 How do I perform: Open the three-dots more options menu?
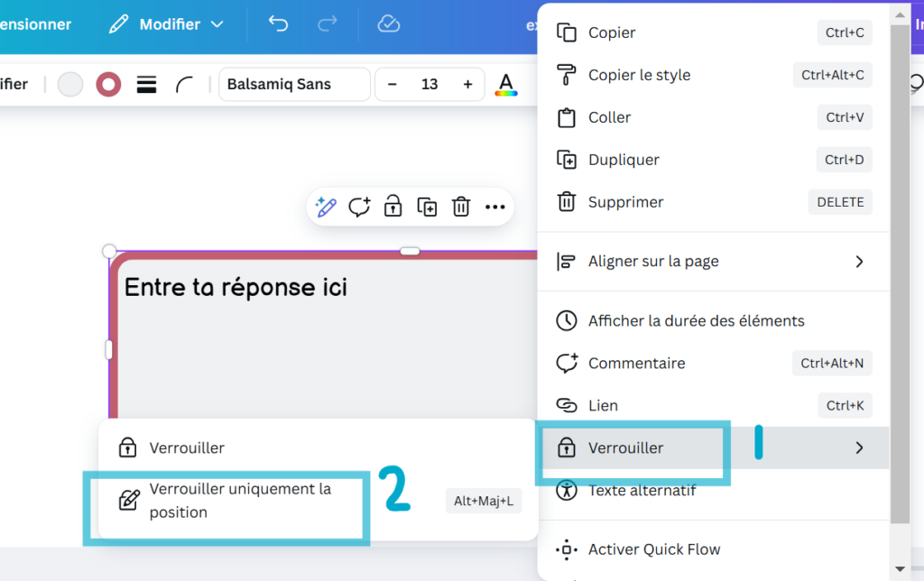pos(495,207)
